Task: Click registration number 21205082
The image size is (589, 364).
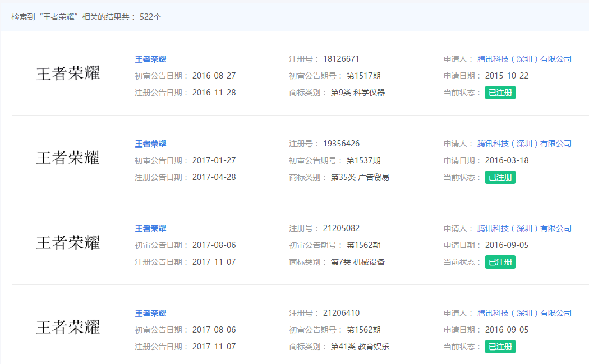Action: pos(341,228)
